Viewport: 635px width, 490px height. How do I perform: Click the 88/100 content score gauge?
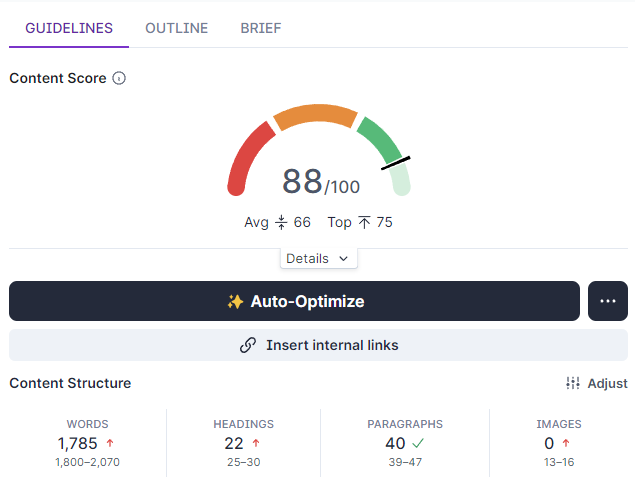pyautogui.click(x=319, y=181)
